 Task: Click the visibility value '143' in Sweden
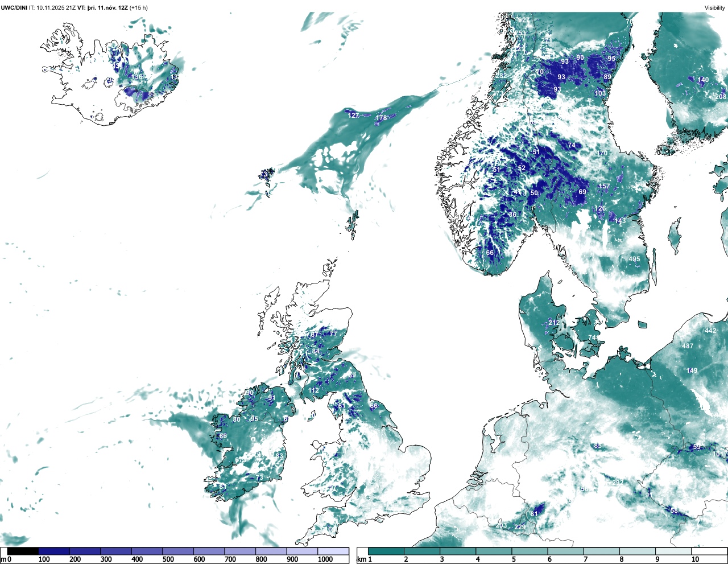620,221
